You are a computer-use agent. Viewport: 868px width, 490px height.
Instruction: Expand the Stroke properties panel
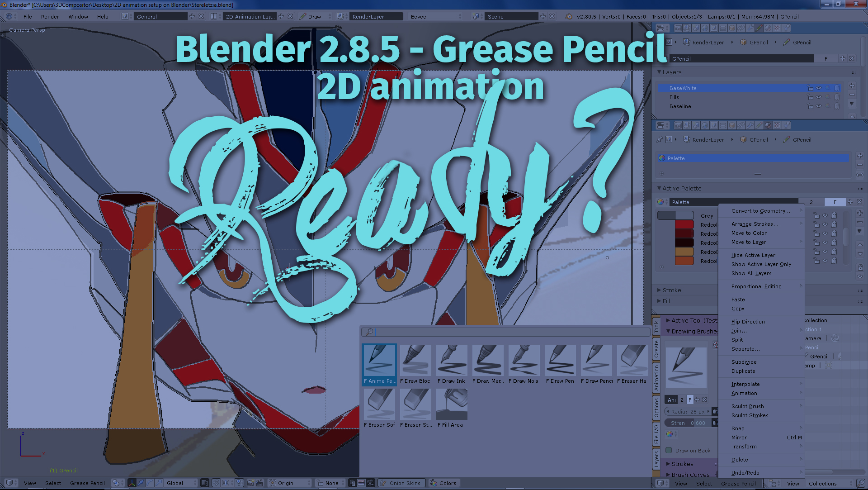[671, 290]
